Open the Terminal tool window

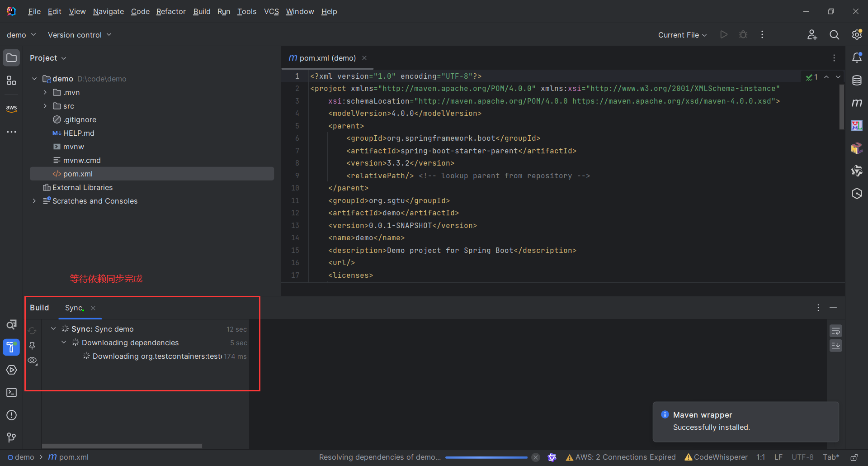click(x=12, y=393)
